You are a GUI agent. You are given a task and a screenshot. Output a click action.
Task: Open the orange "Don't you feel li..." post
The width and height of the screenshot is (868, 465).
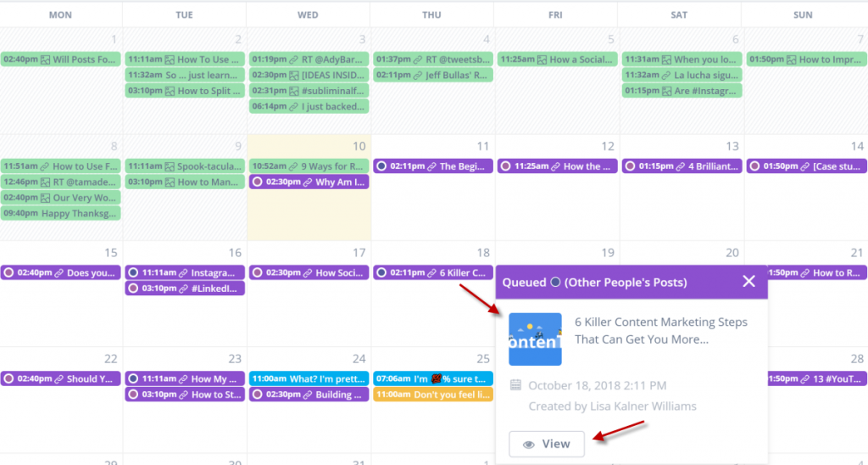tap(432, 395)
